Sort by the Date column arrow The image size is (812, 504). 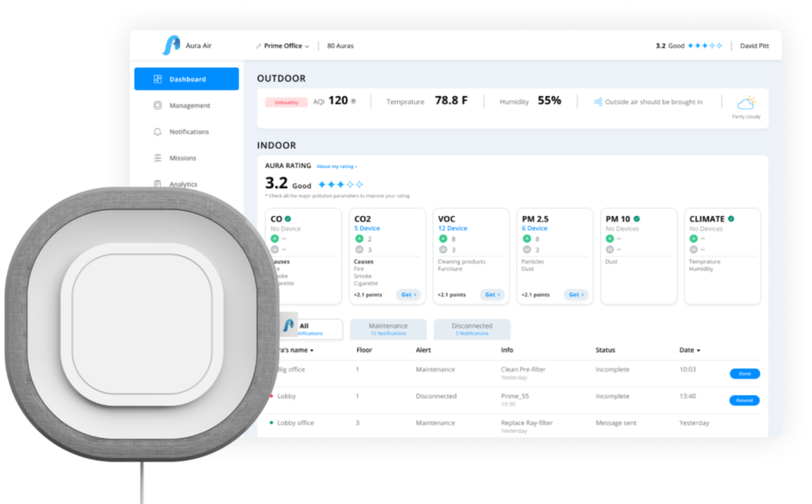[698, 351]
